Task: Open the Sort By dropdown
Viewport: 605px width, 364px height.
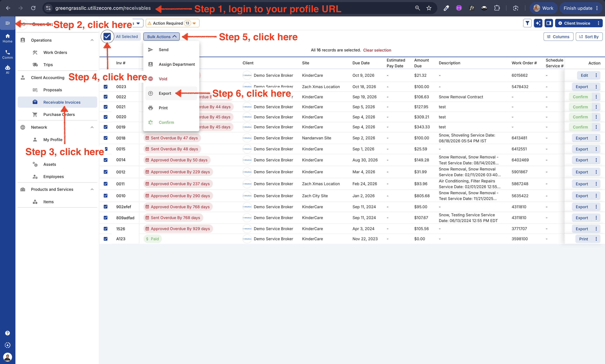Action: pyautogui.click(x=589, y=37)
